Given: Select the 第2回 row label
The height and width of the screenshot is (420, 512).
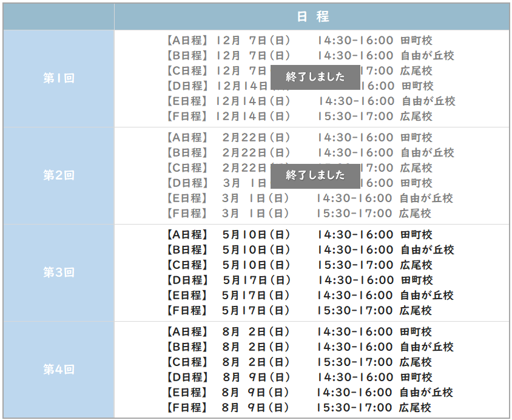Looking at the screenshot, I should [58, 175].
